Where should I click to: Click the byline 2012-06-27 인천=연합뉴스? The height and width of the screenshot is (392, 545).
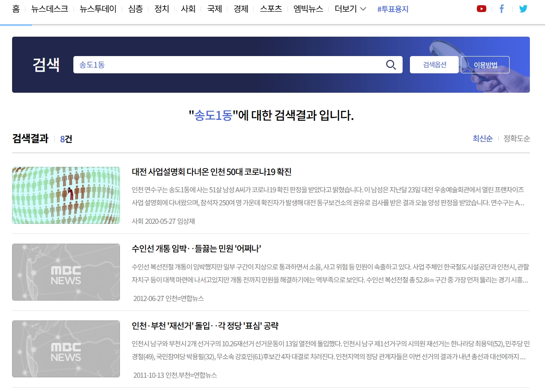(169, 298)
